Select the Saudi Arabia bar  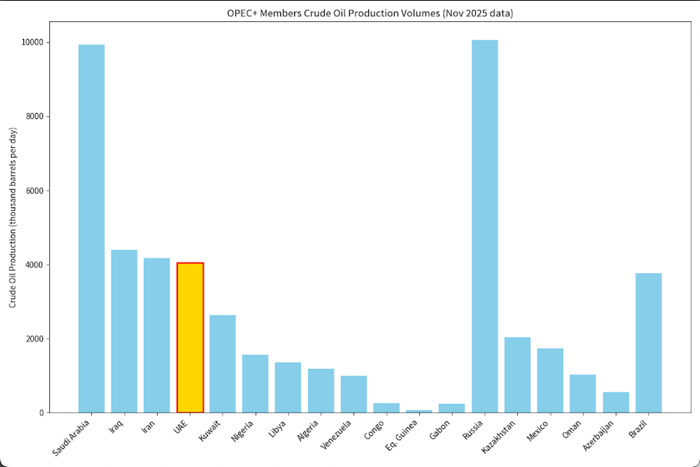92,228
